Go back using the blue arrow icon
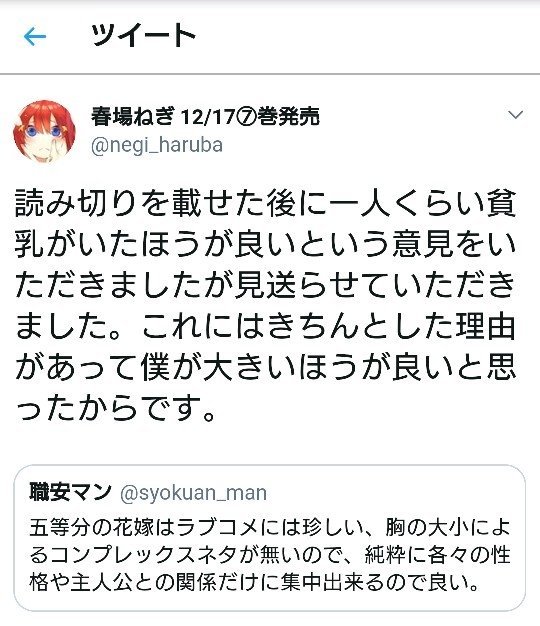The width and height of the screenshot is (540, 626). 35,37
